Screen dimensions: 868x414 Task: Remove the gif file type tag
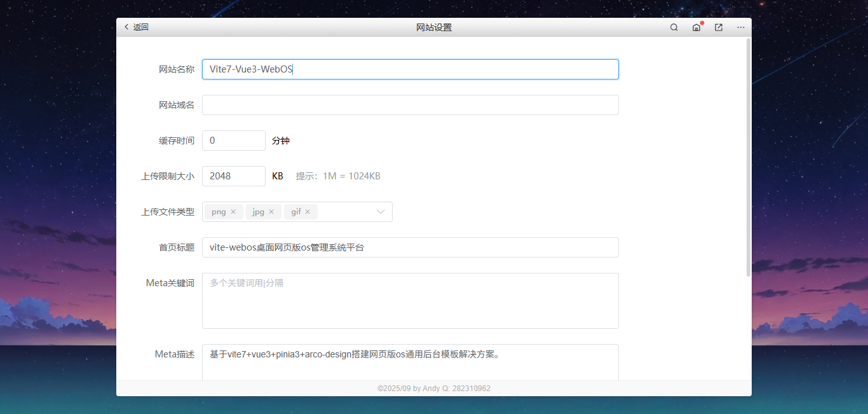point(308,212)
